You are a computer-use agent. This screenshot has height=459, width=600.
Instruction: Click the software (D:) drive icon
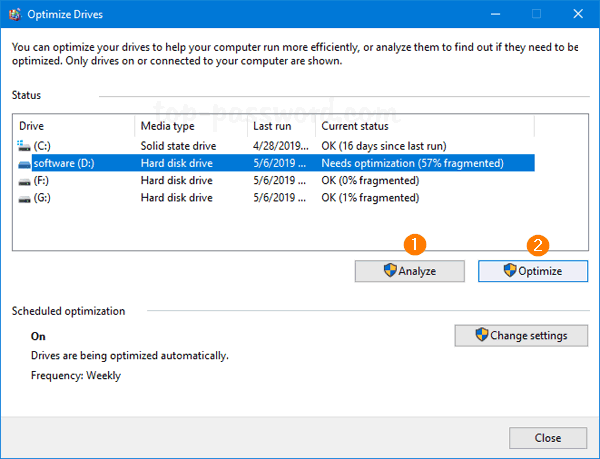pos(25,163)
